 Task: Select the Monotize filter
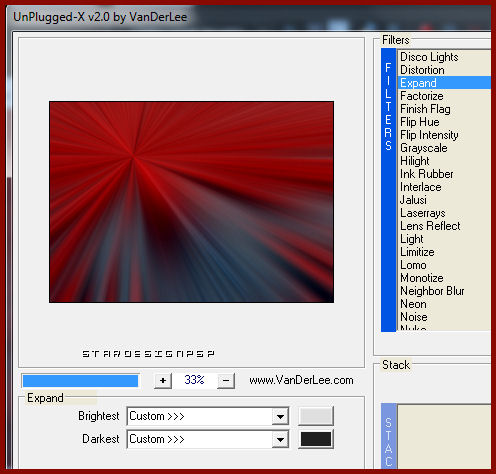pos(444,278)
